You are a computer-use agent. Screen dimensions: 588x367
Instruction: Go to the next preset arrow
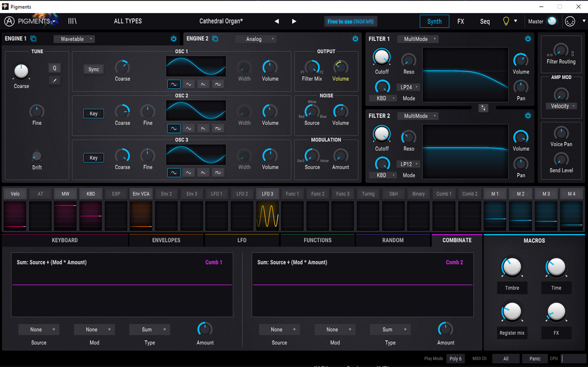(294, 22)
